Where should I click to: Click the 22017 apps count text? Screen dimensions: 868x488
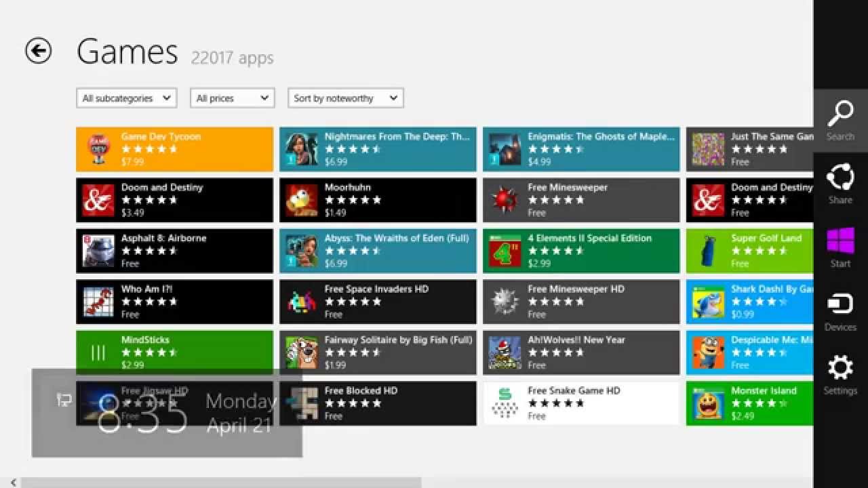click(232, 58)
